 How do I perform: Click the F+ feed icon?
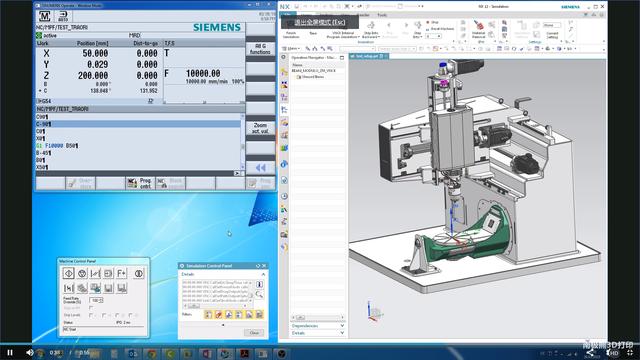coord(122,273)
